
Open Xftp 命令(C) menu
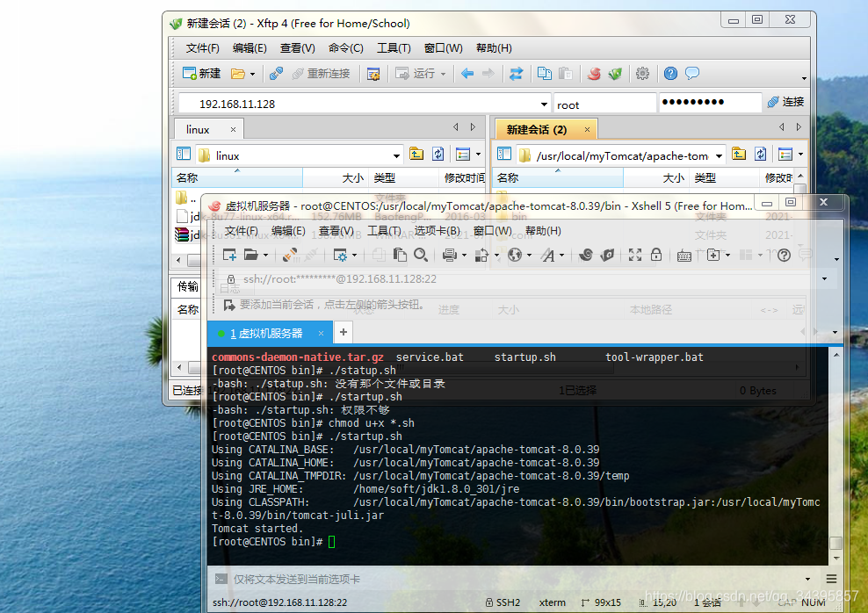click(345, 48)
